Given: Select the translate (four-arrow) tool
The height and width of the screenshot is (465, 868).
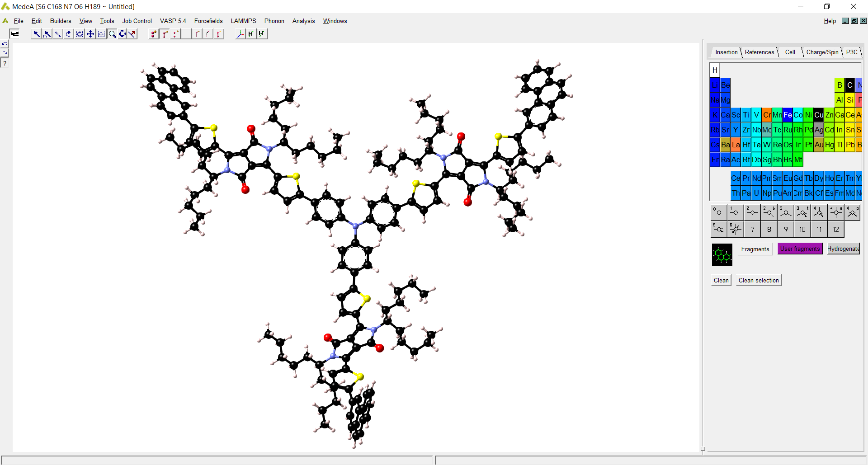Looking at the screenshot, I should (90, 34).
